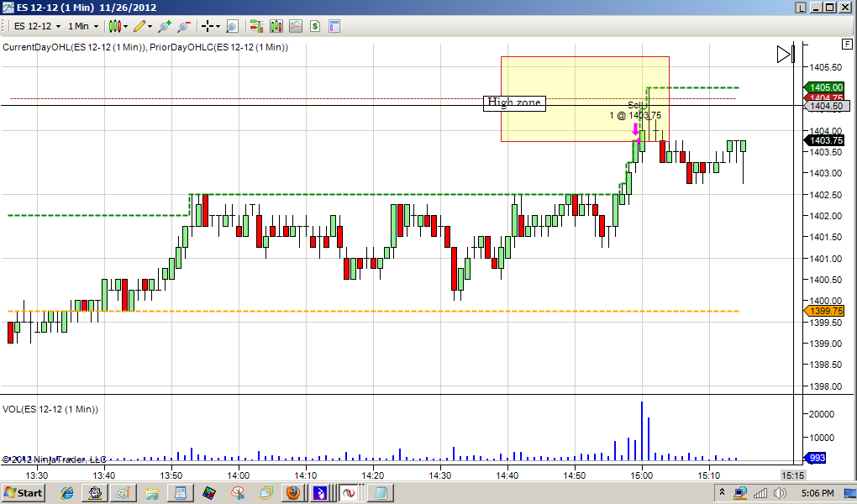Show hidden system tray icons
Viewport: 857px width, 504px height.
(722, 493)
